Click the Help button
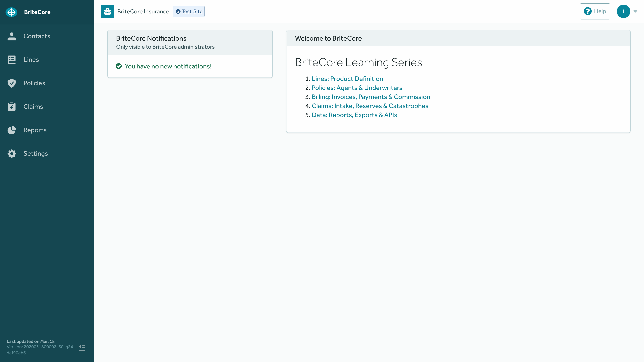This screenshot has width=644, height=362. (x=595, y=11)
